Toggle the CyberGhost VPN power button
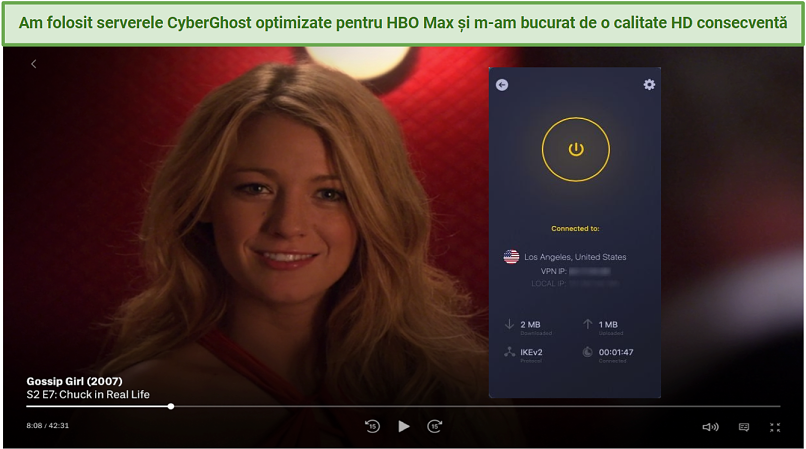This screenshot has width=806, height=449. click(576, 149)
